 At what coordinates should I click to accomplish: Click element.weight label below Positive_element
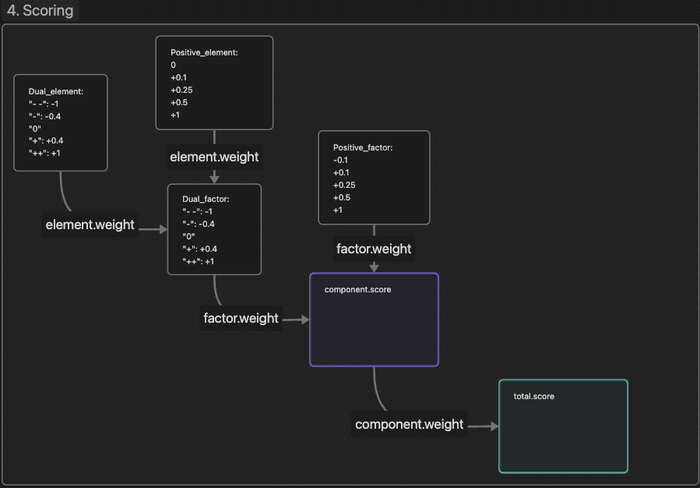214,157
